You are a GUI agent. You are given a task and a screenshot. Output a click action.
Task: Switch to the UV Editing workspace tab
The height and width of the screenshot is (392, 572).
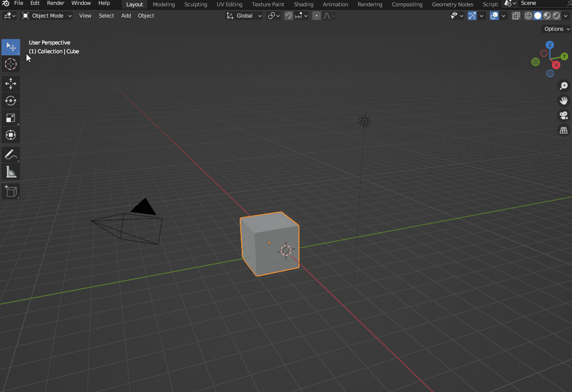click(229, 4)
